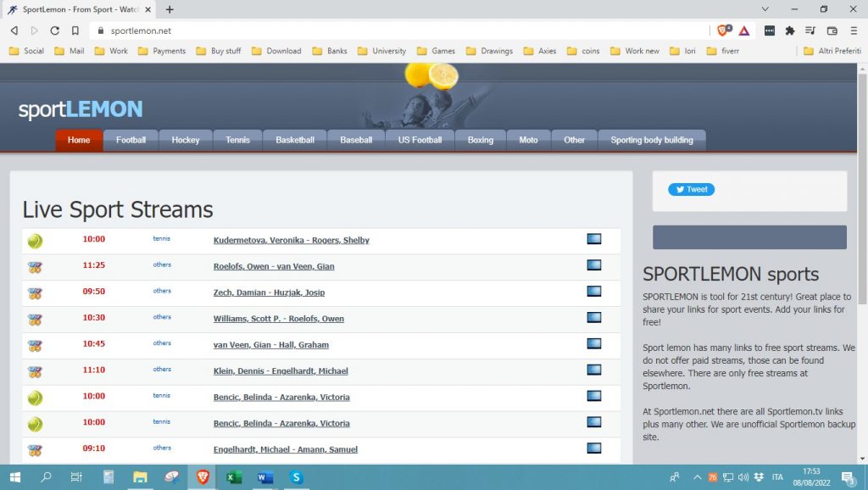Reload the page with the refresh button
This screenshot has width=868, height=490.
[55, 31]
